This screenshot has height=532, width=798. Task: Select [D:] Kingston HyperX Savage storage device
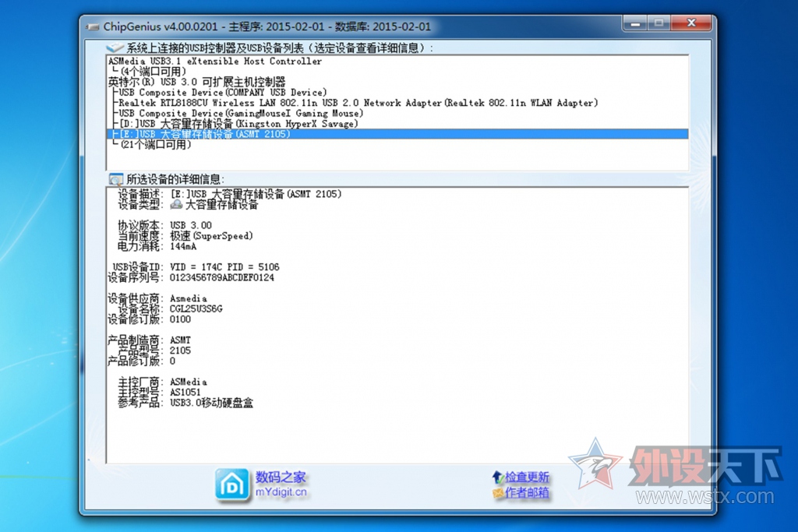coord(238,124)
